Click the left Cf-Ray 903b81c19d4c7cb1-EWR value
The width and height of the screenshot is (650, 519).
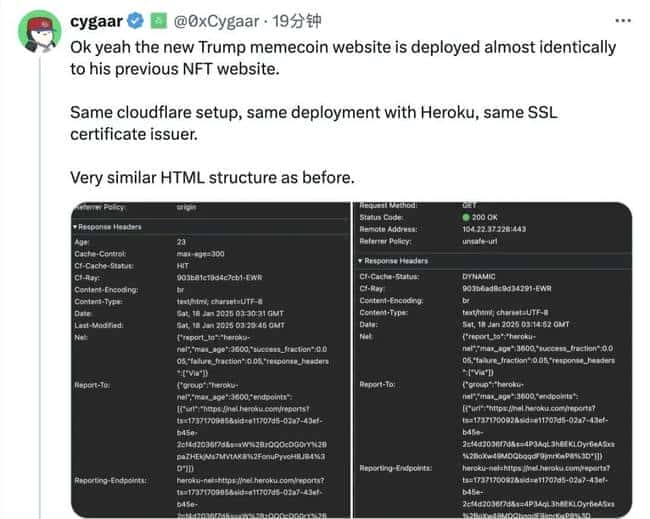tap(226, 276)
